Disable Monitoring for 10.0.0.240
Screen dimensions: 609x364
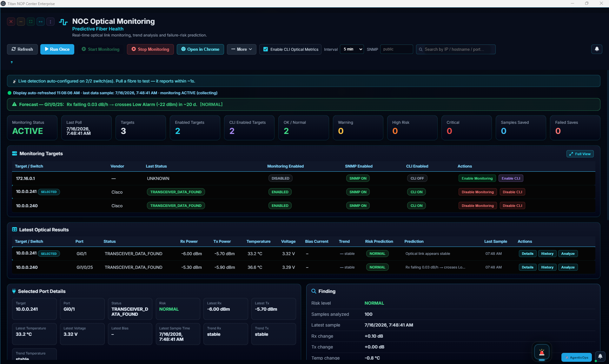[x=478, y=206]
